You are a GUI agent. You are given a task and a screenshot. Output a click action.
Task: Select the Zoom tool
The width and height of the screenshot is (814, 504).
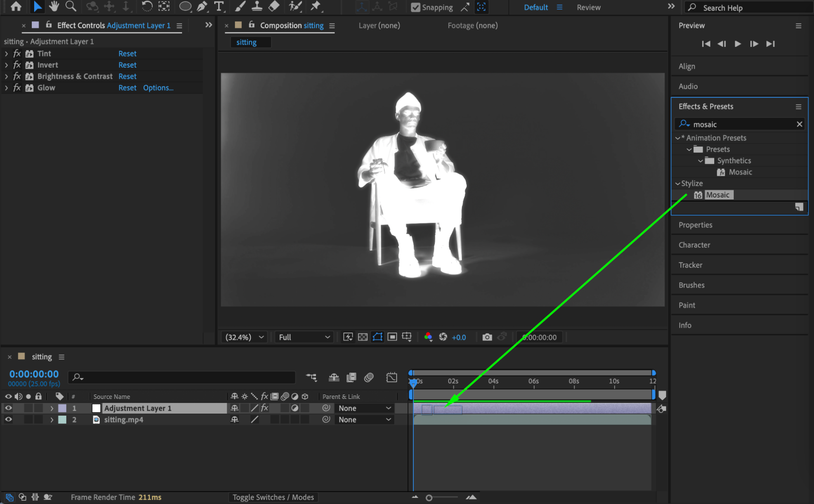pos(71,7)
